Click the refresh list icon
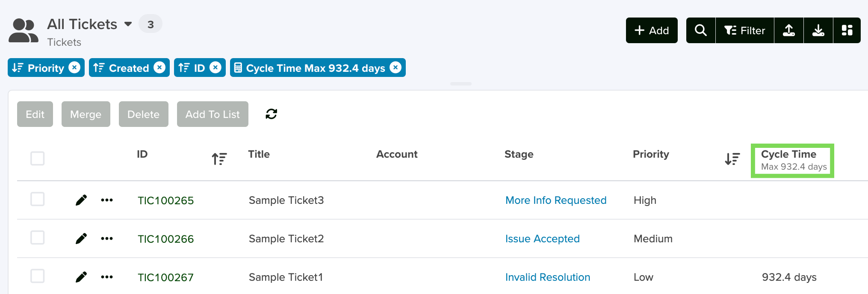This screenshot has width=868, height=294. click(272, 114)
